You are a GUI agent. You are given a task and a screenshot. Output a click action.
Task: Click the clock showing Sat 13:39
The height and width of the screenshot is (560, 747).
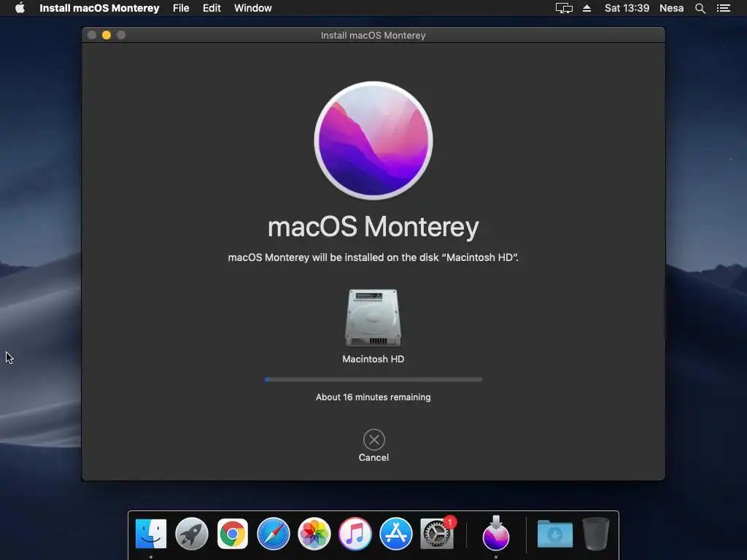tap(627, 8)
